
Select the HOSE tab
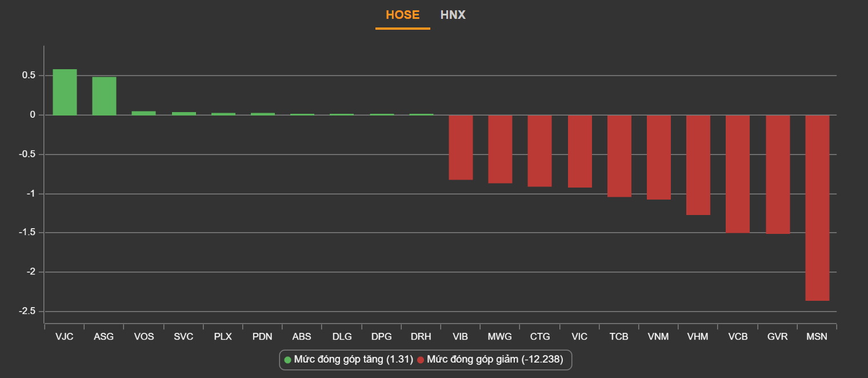pyautogui.click(x=402, y=15)
